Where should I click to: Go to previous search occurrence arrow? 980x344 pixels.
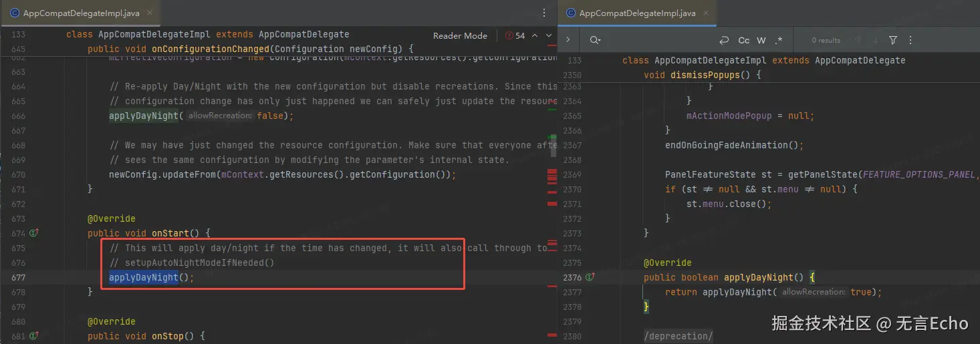tap(858, 40)
